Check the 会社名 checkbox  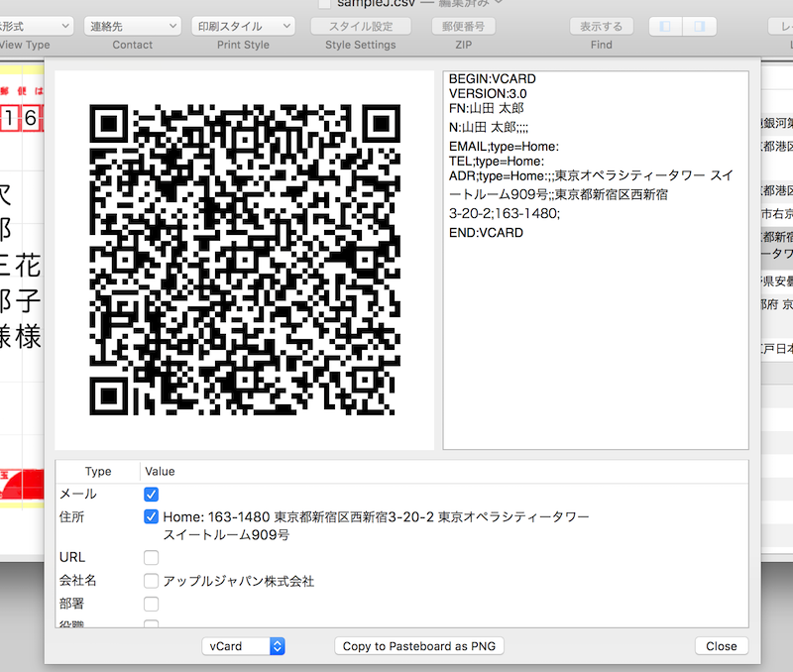click(x=152, y=581)
